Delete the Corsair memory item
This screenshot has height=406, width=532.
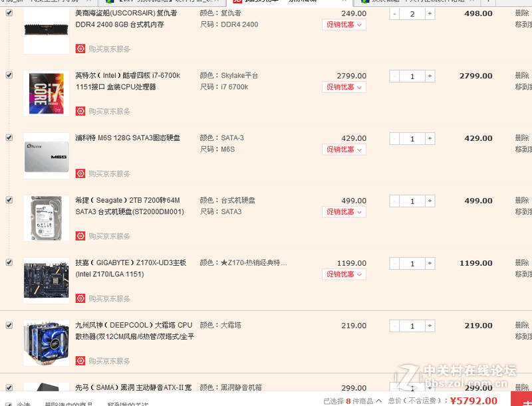click(522, 13)
